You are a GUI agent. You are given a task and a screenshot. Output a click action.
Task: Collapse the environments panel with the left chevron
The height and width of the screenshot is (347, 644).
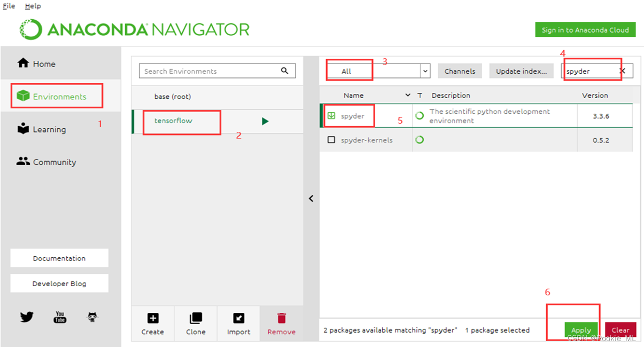pyautogui.click(x=311, y=199)
